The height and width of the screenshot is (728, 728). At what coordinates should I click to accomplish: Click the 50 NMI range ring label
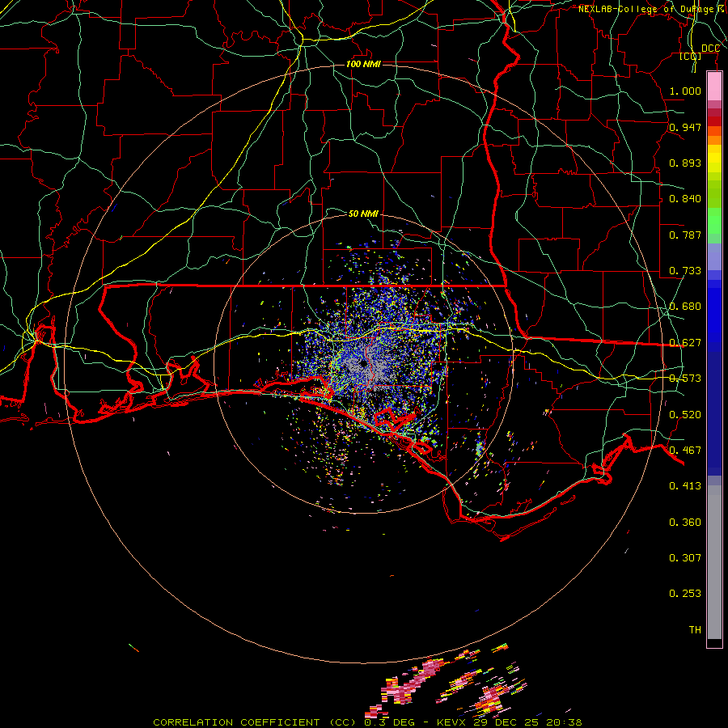[x=363, y=214]
